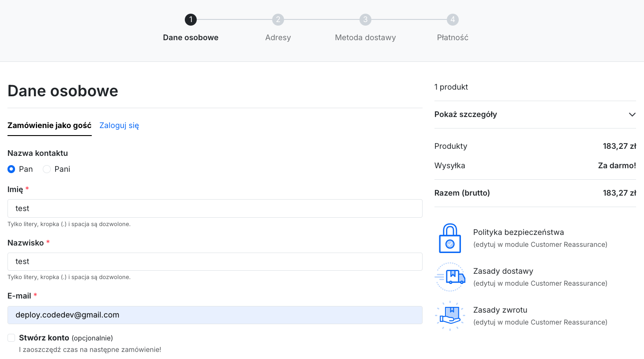This screenshot has height=359, width=644.
Task: Open the Zaloguj się tab
Action: tap(119, 125)
